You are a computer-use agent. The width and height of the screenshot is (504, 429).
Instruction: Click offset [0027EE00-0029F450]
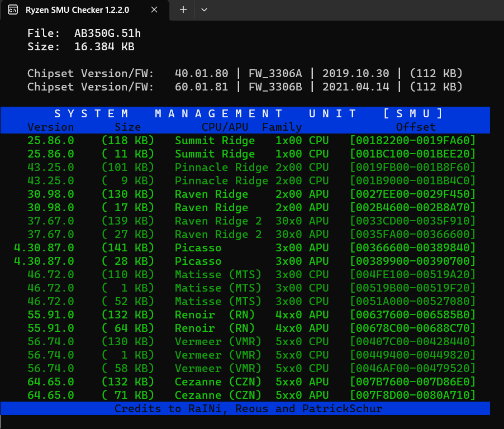pos(413,194)
